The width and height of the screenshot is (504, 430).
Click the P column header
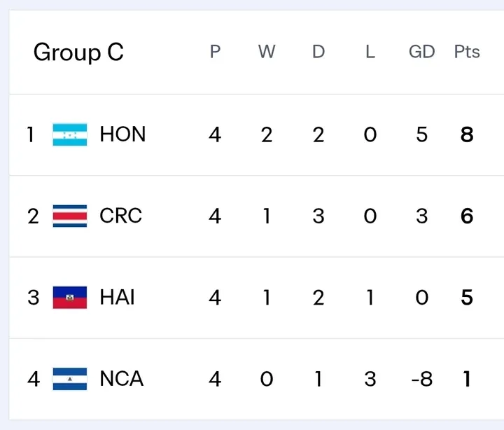tap(215, 52)
